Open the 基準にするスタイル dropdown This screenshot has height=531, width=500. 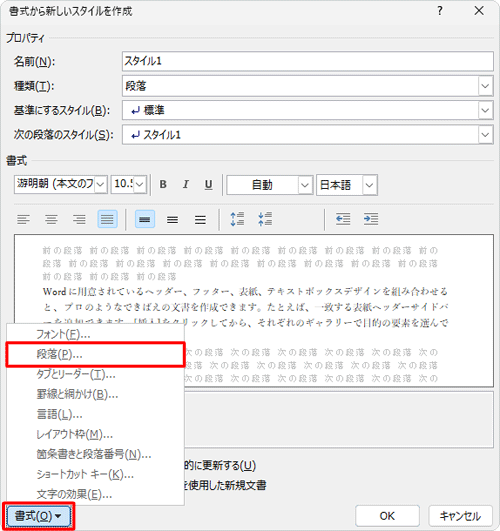(x=485, y=110)
